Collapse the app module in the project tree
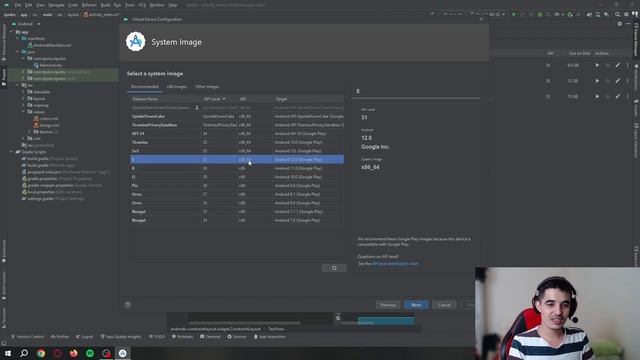 coord(11,32)
